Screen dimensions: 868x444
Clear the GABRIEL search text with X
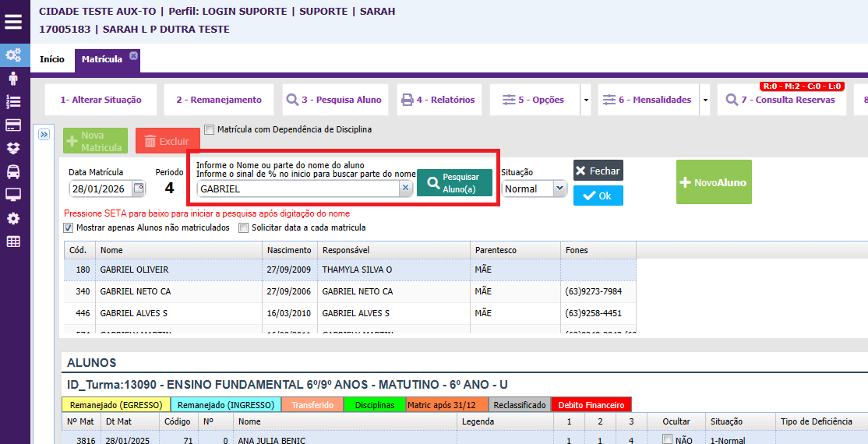405,189
